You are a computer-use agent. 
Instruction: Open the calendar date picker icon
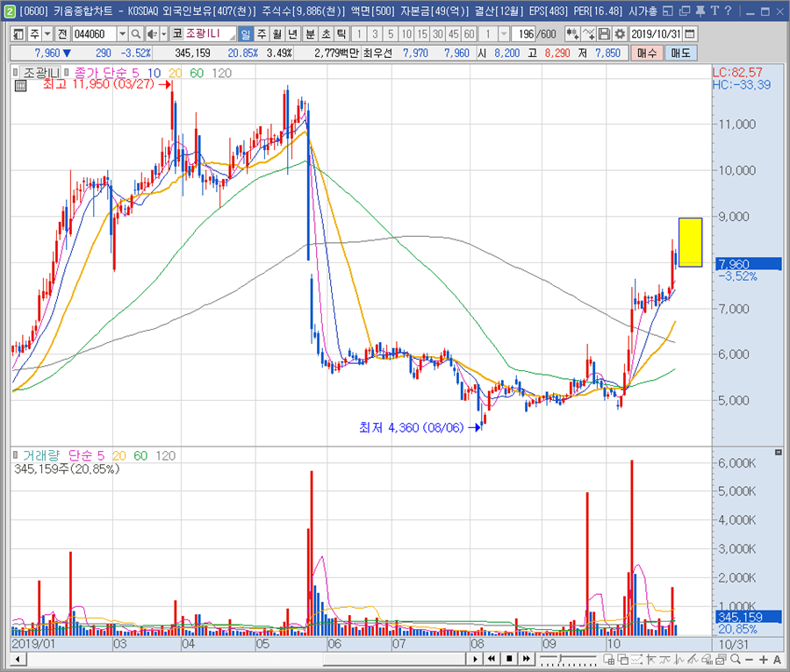[x=690, y=34]
